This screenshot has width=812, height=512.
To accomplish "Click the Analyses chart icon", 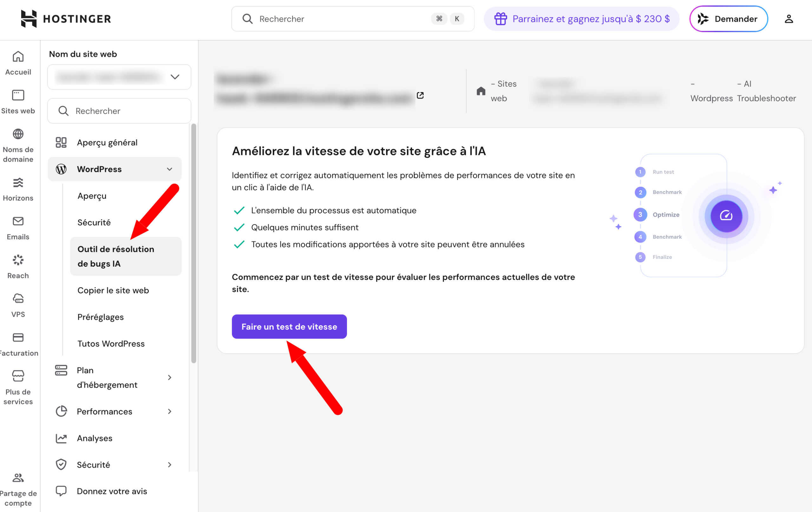I will [61, 438].
